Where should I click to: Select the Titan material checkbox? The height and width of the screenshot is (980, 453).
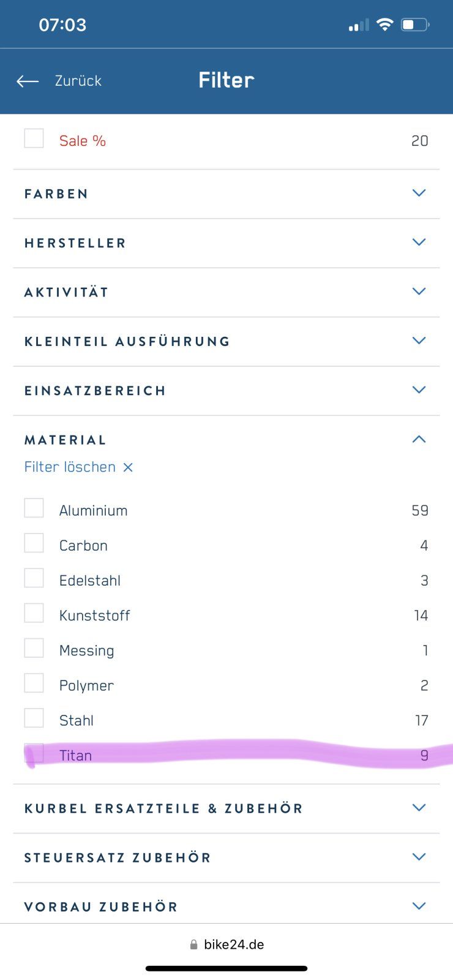click(x=34, y=753)
